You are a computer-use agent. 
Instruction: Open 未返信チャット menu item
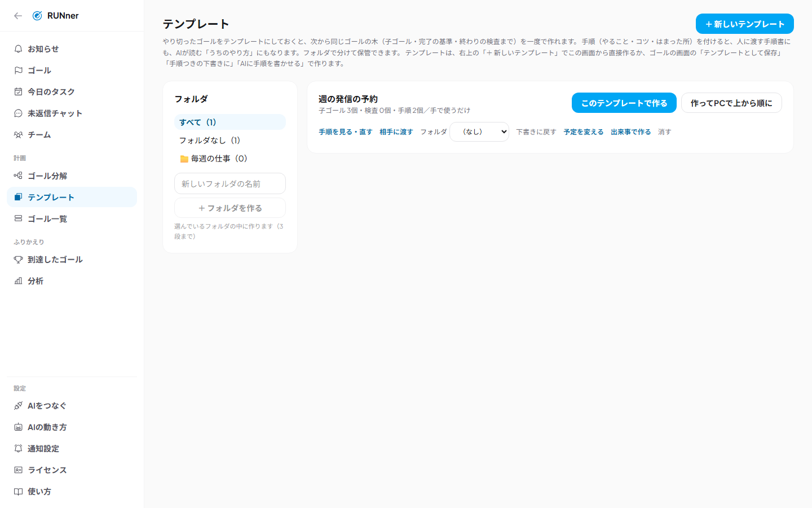pyautogui.click(x=72, y=113)
